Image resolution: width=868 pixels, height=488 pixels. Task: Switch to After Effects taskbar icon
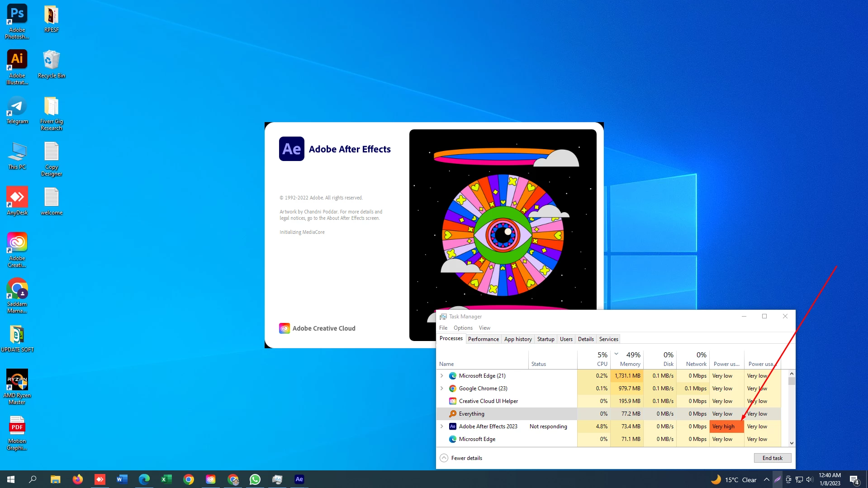pyautogui.click(x=299, y=479)
